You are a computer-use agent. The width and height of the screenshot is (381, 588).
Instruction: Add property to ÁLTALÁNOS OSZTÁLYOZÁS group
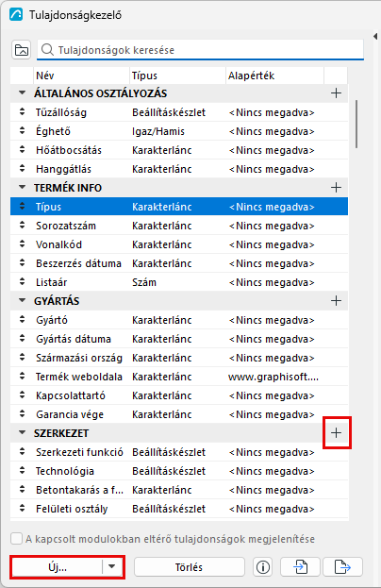coord(336,93)
